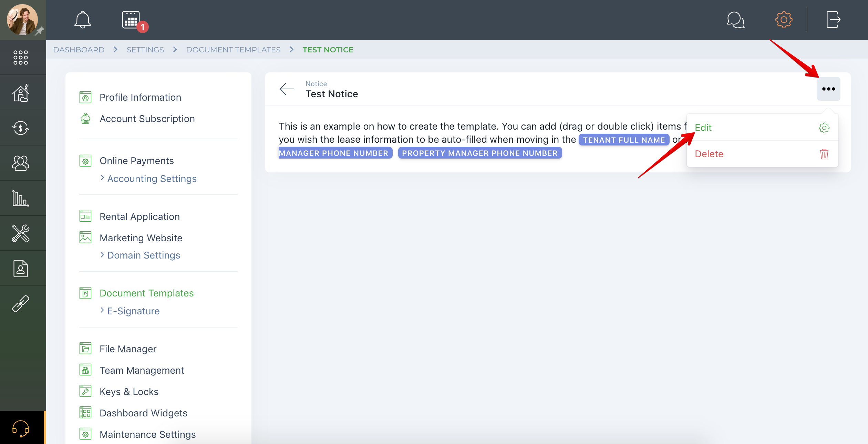Click the Team Management icon
868x444 pixels.
point(85,370)
